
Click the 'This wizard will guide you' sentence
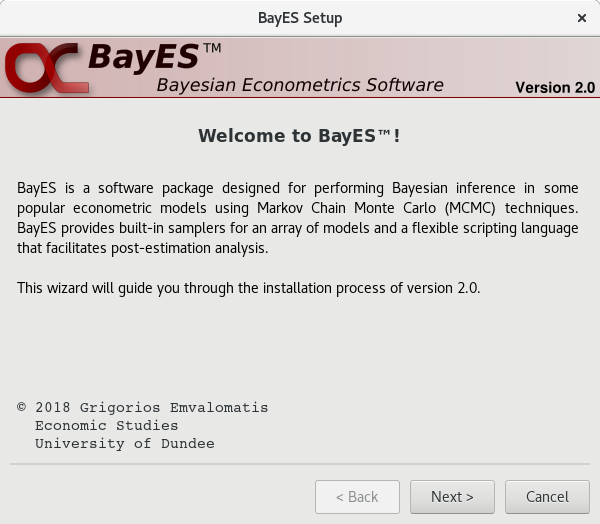click(248, 288)
